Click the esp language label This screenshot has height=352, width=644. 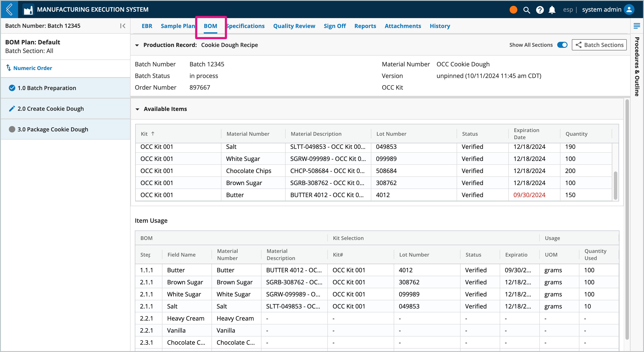[x=568, y=9]
